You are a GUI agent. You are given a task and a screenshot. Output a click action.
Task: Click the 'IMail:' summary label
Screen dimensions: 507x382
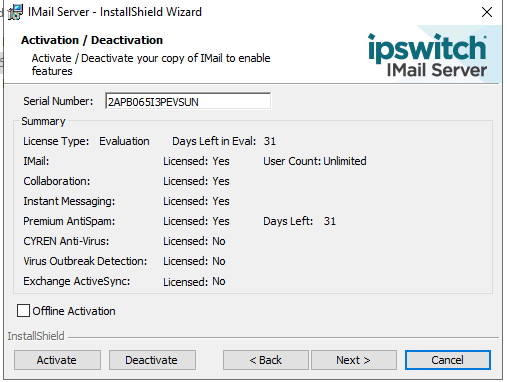click(36, 161)
